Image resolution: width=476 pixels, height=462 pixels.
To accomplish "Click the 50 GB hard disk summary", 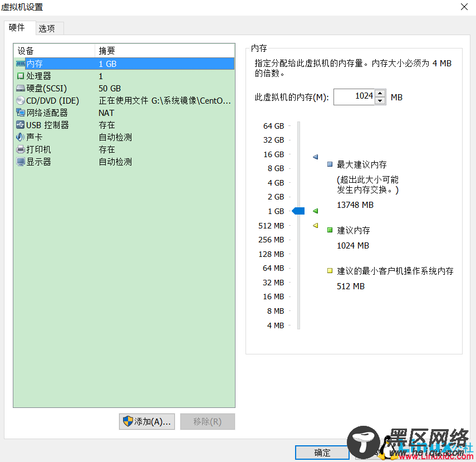I will tap(110, 89).
